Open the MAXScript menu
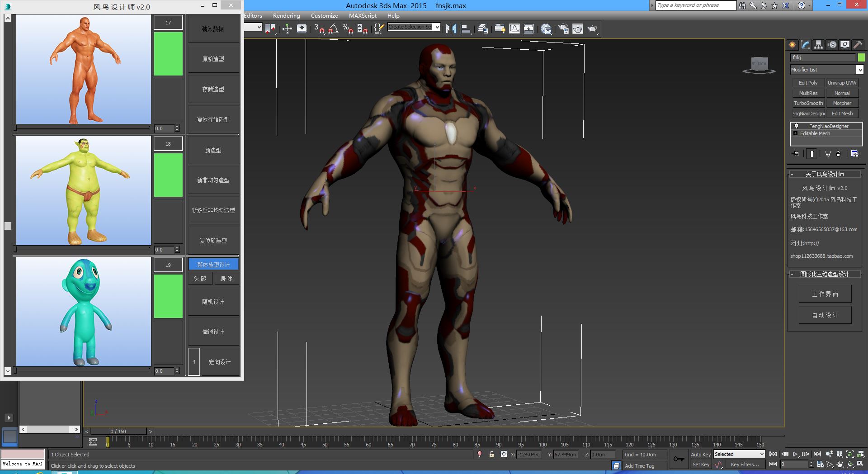 pos(363,16)
